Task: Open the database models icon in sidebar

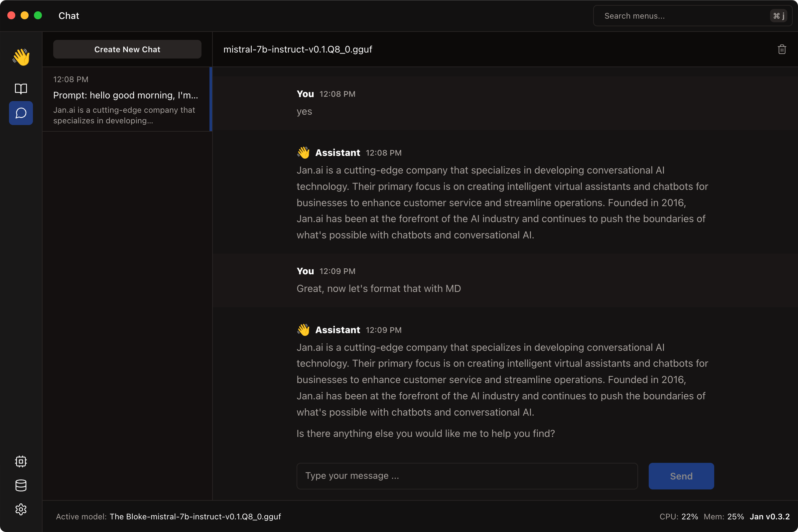Action: click(x=21, y=485)
